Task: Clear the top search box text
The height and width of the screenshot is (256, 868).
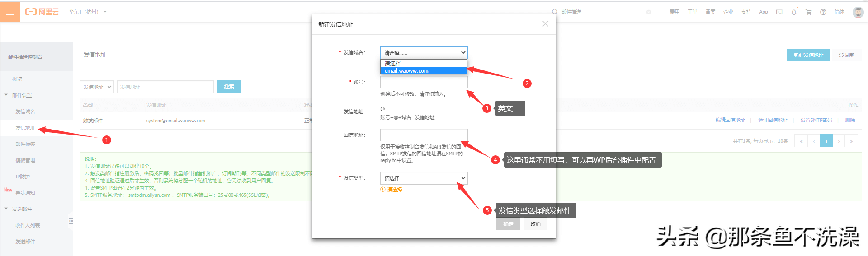Action: pyautogui.click(x=648, y=12)
